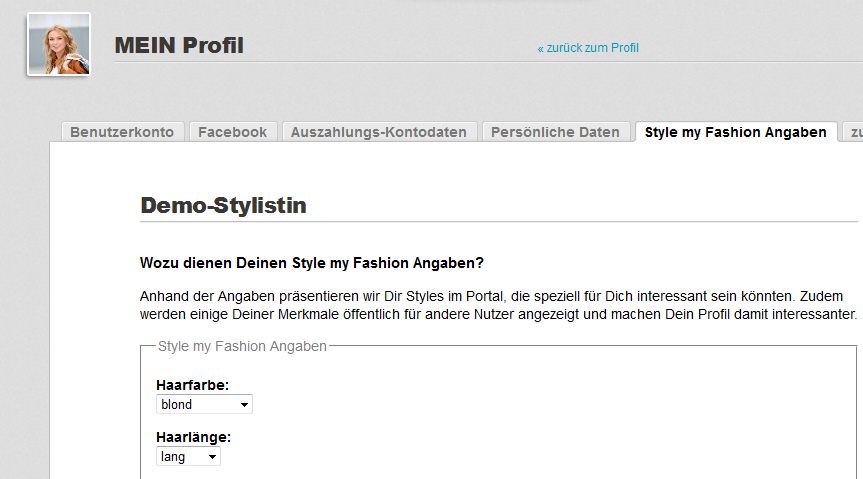Screen dimensions: 863x479
Task: Open the partially visible tab at right edge
Action: pyautogui.click(x=855, y=132)
